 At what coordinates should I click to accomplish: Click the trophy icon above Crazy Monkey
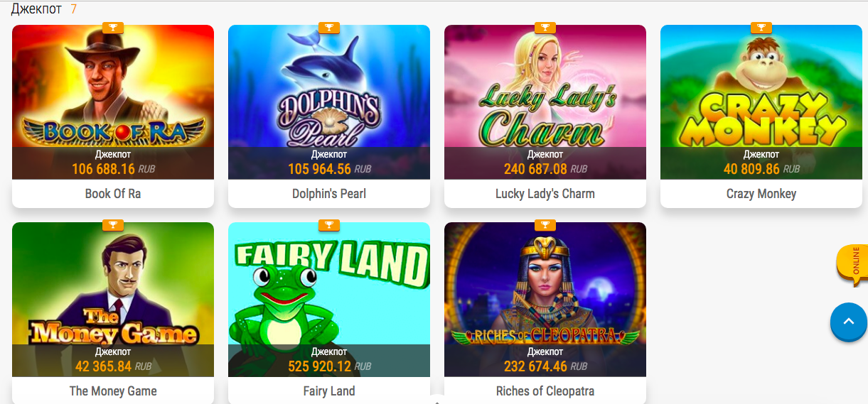click(x=761, y=28)
